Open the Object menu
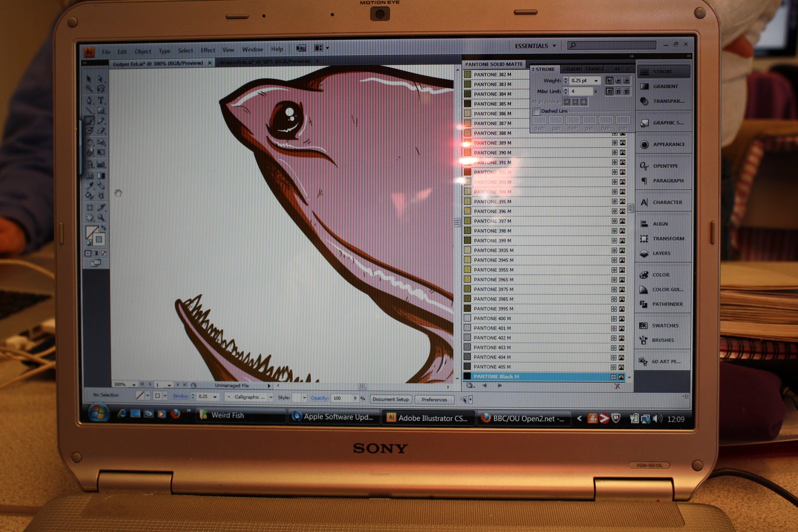Screen dimensions: 798x532 point(143,51)
